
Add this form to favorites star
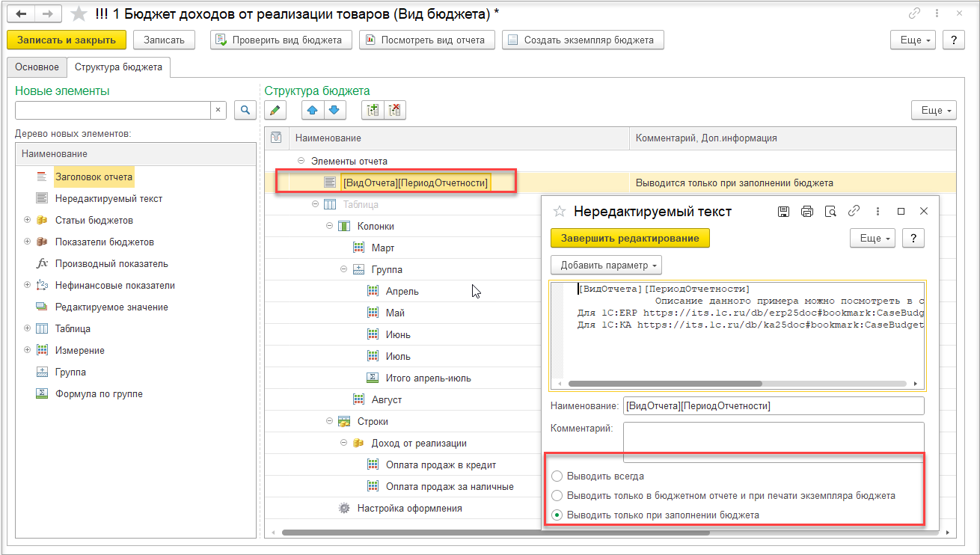pyautogui.click(x=78, y=14)
